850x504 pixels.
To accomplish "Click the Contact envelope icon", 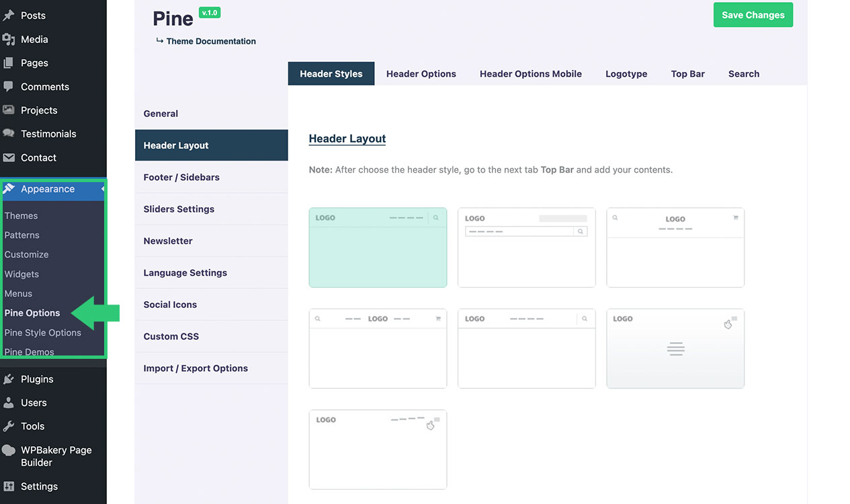I will click(x=9, y=158).
